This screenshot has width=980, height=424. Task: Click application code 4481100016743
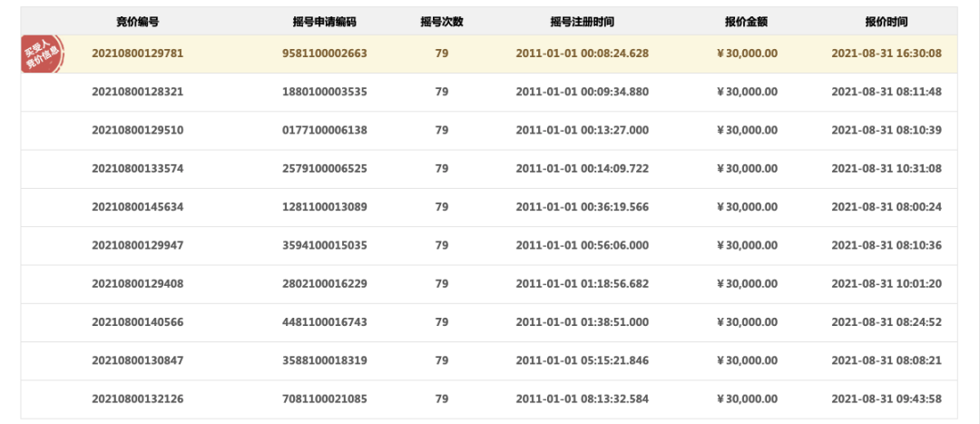click(324, 322)
